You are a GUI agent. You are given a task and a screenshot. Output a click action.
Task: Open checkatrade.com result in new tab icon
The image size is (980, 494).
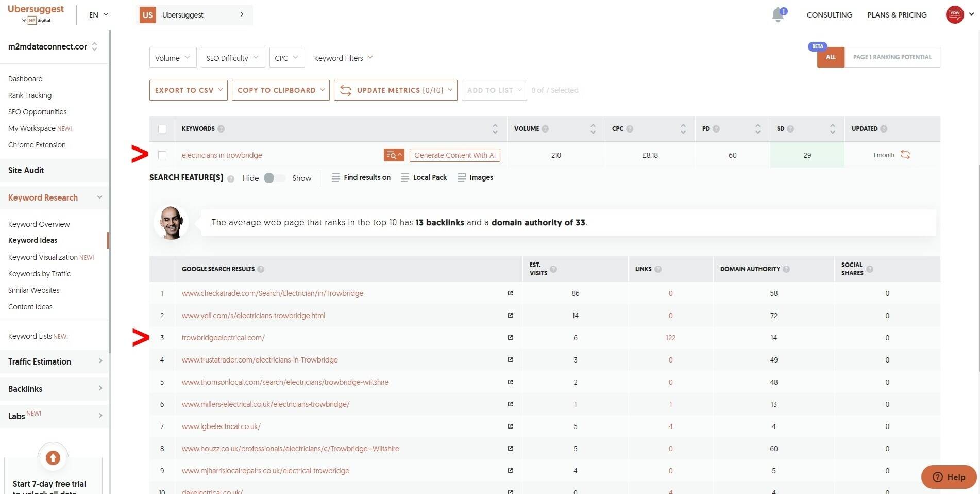[x=510, y=293]
